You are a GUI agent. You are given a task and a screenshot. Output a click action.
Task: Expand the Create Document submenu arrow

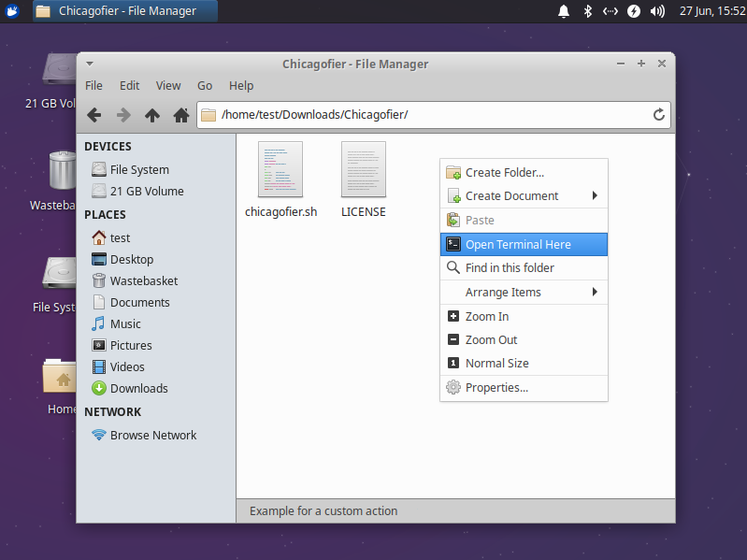tap(595, 195)
